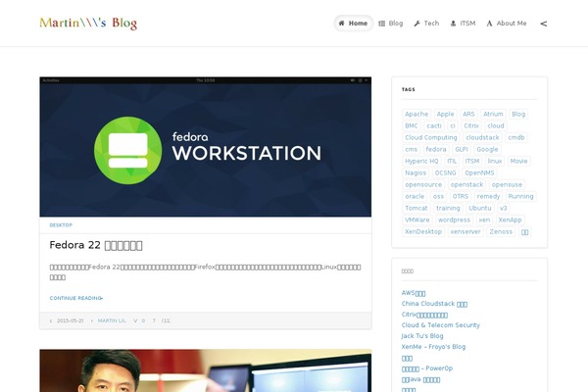Select the Nagios tag
The height and width of the screenshot is (392, 588).
click(416, 172)
